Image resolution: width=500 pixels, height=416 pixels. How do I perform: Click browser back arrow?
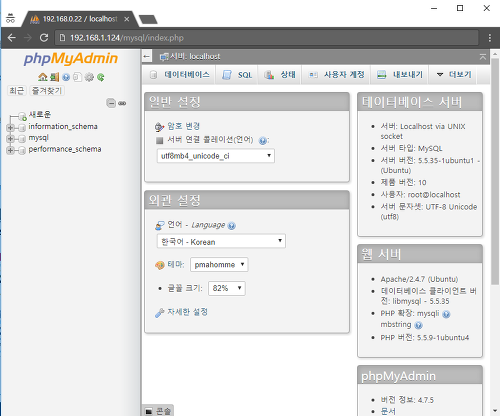[12, 38]
